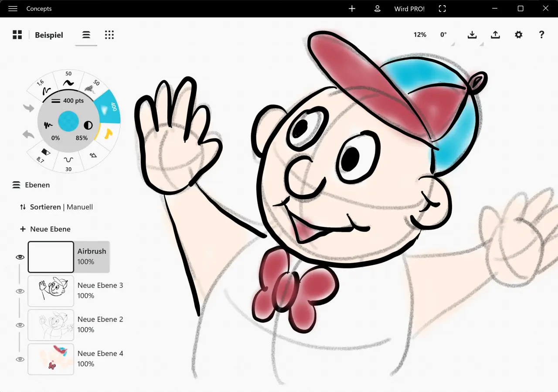Open the rotation dropdown showing 0°
The image size is (558, 392).
[x=443, y=34]
